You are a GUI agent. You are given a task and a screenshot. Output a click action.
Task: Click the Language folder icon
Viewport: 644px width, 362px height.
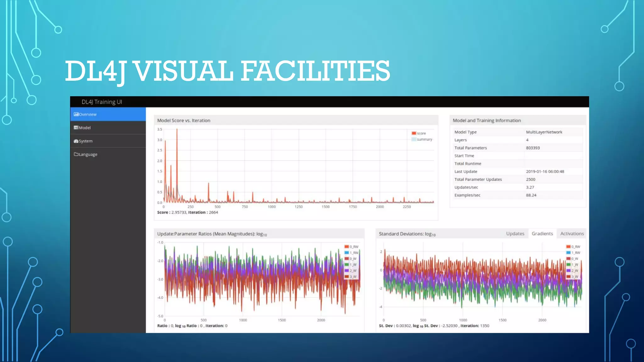pos(76,154)
